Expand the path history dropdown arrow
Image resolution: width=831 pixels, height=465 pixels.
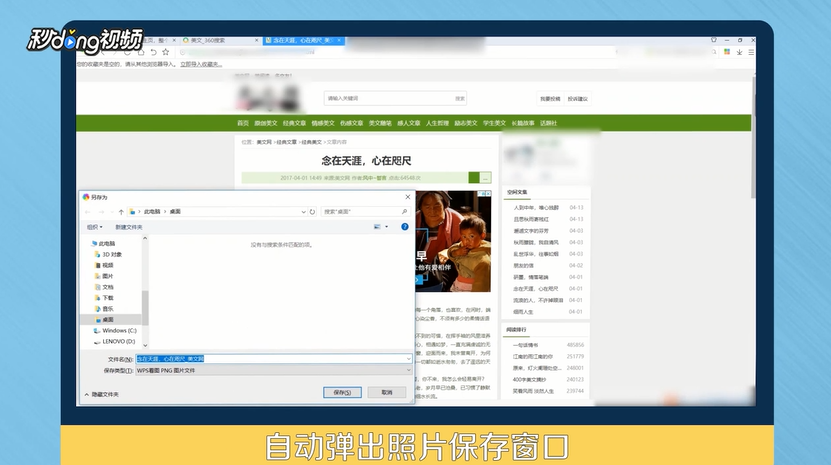click(x=303, y=212)
